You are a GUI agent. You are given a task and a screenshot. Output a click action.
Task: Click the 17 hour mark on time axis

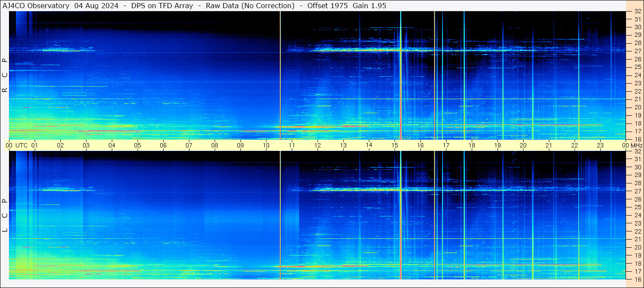(446, 145)
